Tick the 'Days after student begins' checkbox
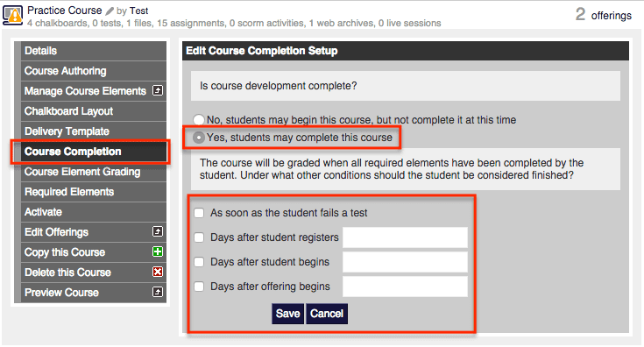This screenshot has width=644, height=347. click(199, 262)
